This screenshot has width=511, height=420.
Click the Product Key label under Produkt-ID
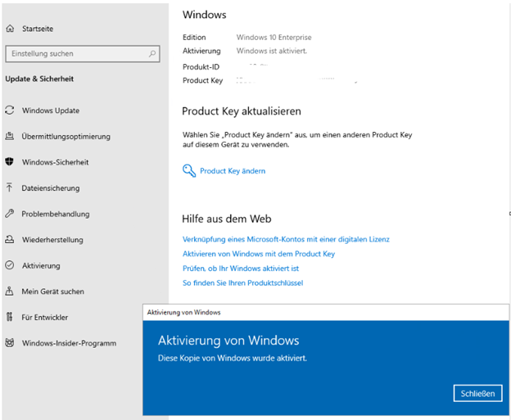click(203, 80)
